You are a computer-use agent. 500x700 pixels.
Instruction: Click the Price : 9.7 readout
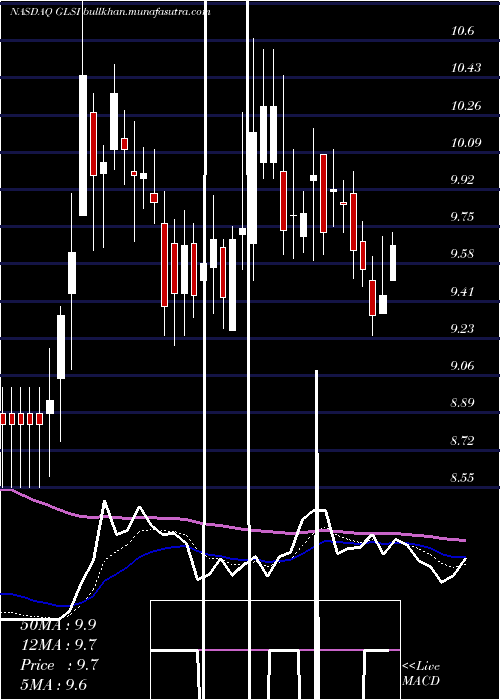(x=58, y=665)
